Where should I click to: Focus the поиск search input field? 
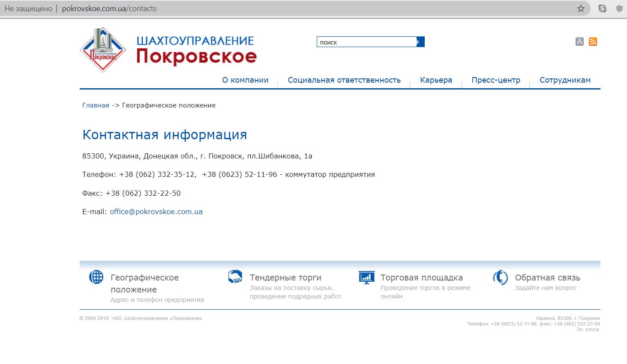(x=366, y=42)
